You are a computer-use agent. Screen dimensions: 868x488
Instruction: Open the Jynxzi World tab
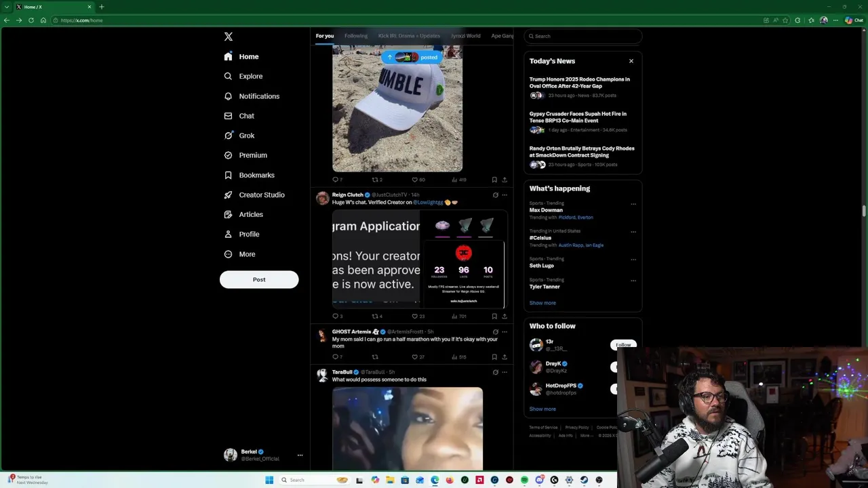pos(466,36)
